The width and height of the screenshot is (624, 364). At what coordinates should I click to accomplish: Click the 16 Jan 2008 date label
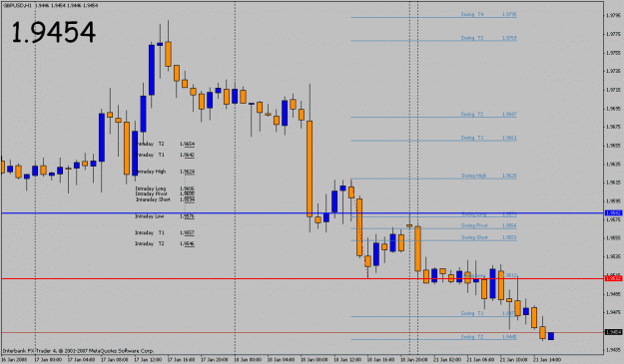pyautogui.click(x=14, y=360)
